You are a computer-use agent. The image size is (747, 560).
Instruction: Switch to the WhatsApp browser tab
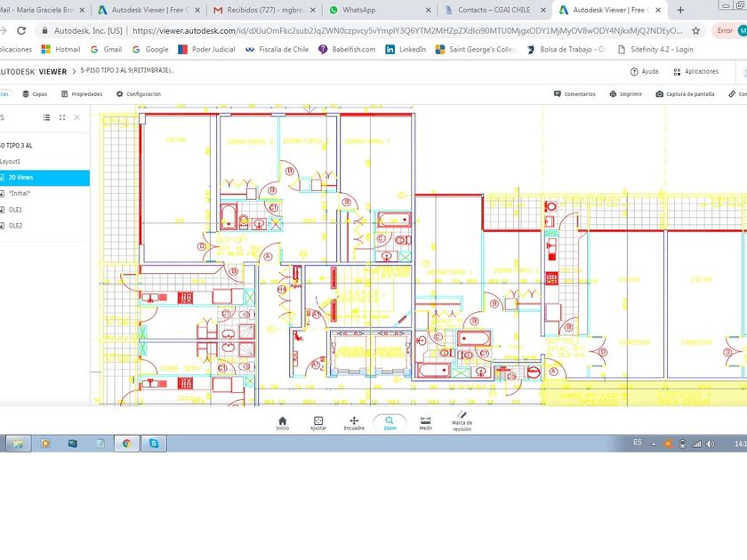(x=357, y=10)
